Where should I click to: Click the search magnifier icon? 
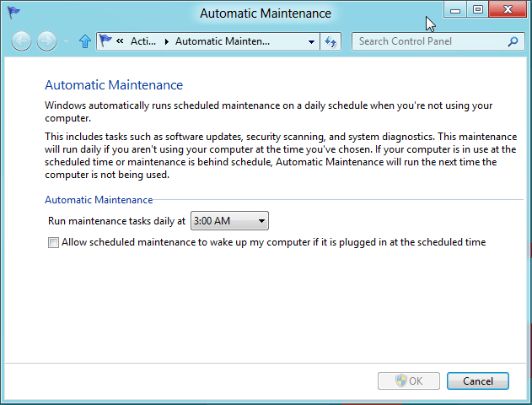coord(513,41)
